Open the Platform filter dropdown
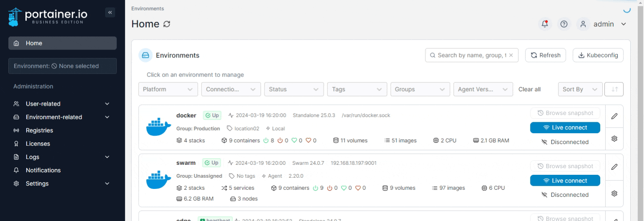Viewport: 644px width, 221px height. click(x=168, y=89)
